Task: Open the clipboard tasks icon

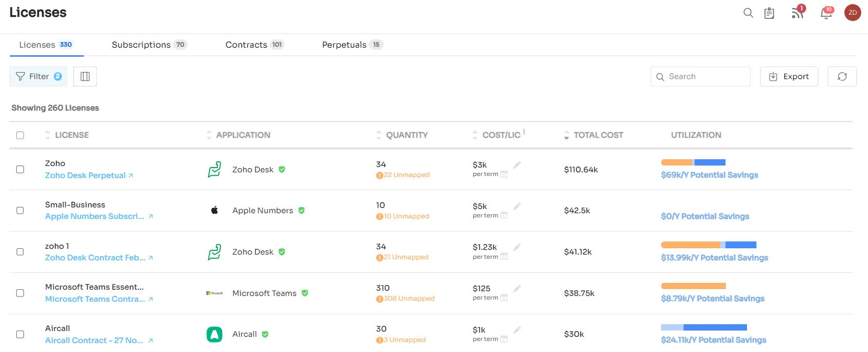Action: click(x=769, y=13)
